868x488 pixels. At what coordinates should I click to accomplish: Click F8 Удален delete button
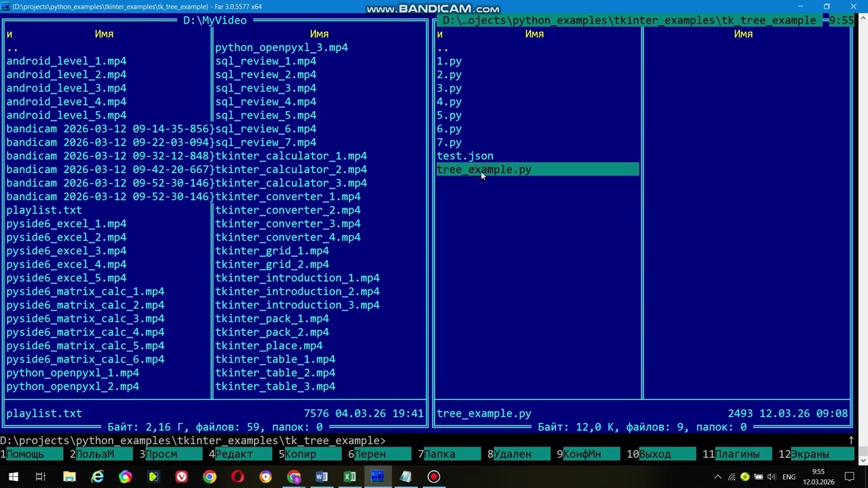(x=519, y=454)
